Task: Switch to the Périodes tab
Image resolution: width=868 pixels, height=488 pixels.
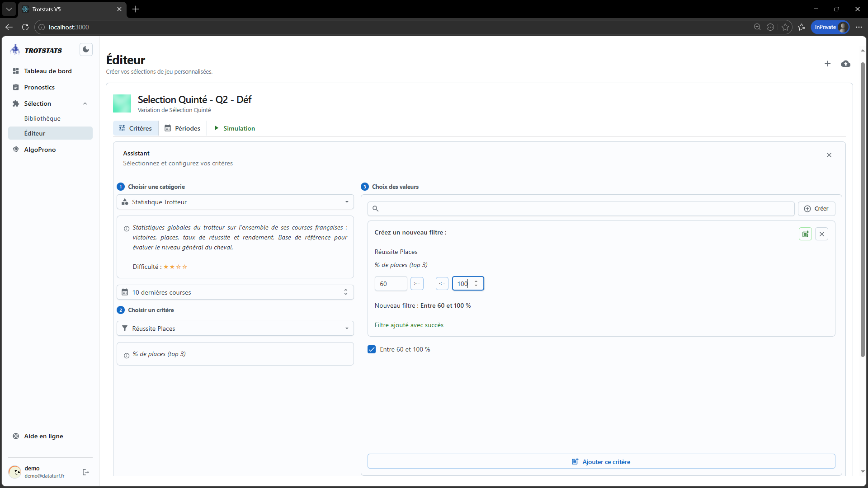Action: [183, 128]
